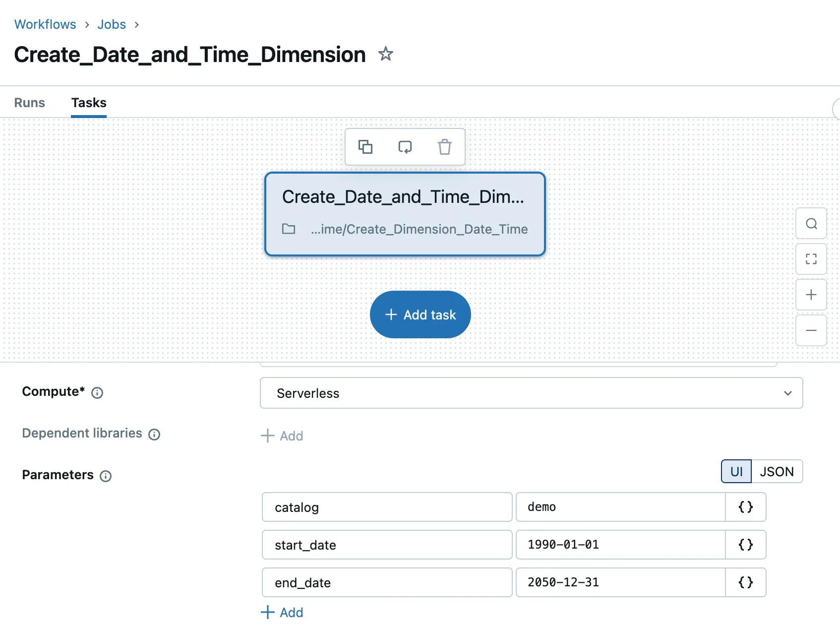Click the info icon next to Parameters
The height and width of the screenshot is (626, 840).
click(106, 476)
